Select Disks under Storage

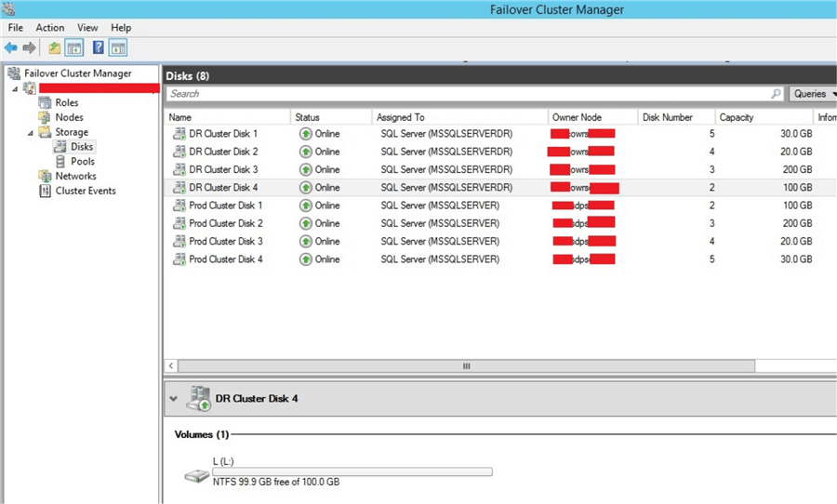(x=82, y=146)
